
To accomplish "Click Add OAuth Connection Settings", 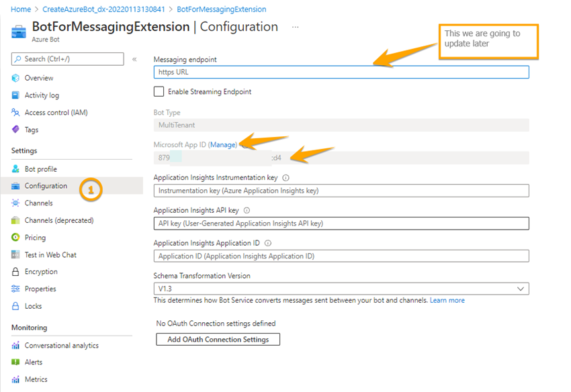I will pyautogui.click(x=217, y=339).
